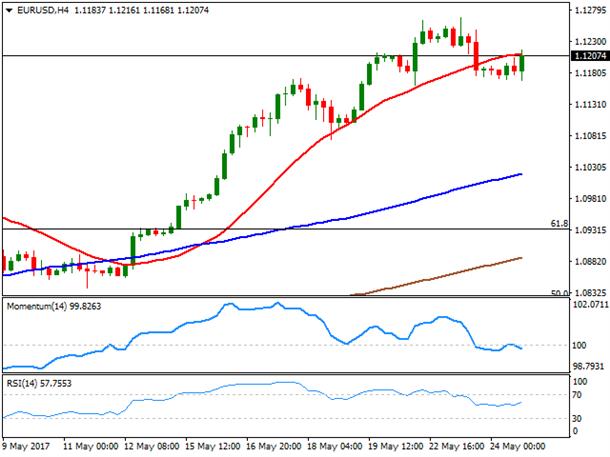Select the 98.7931 Momentum scale value

(589, 366)
